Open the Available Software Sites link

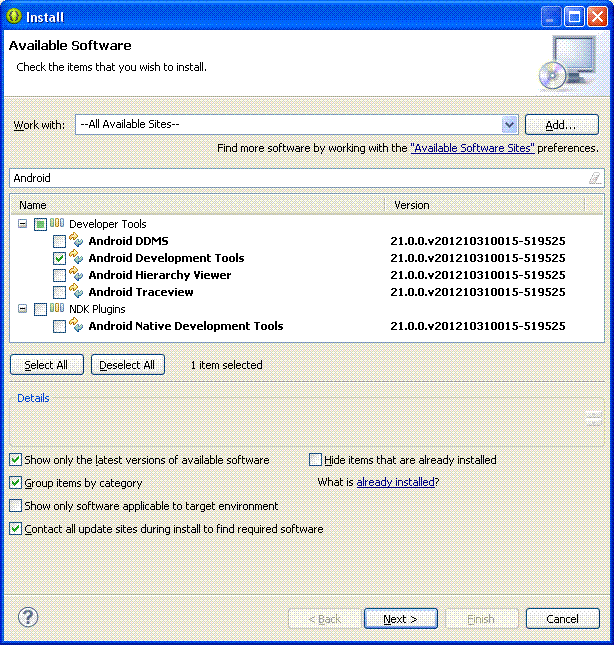click(x=473, y=148)
